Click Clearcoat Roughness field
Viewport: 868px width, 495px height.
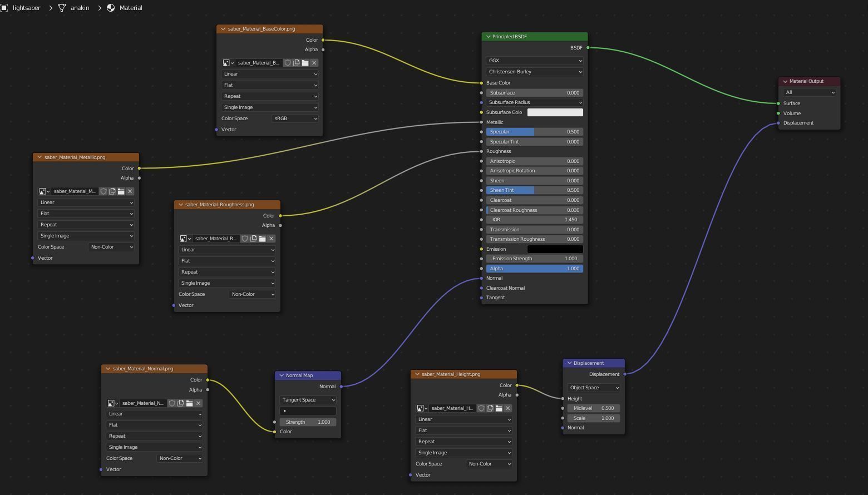[x=535, y=210]
